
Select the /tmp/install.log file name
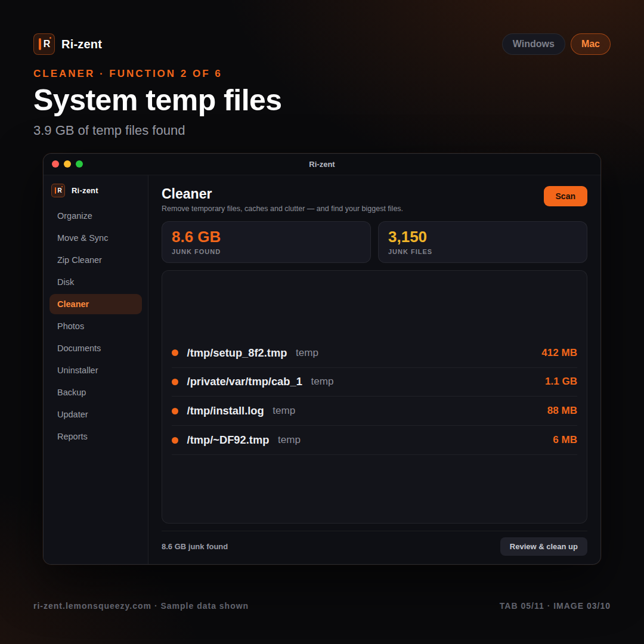click(x=225, y=411)
